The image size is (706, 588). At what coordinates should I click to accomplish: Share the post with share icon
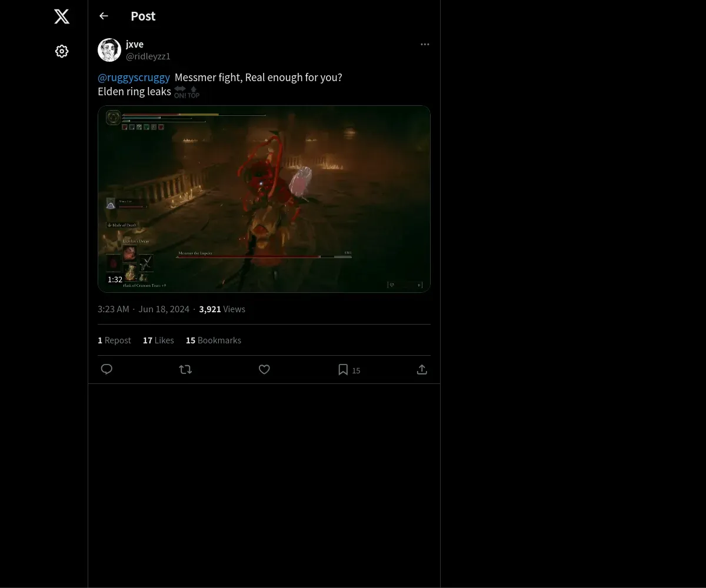click(422, 369)
